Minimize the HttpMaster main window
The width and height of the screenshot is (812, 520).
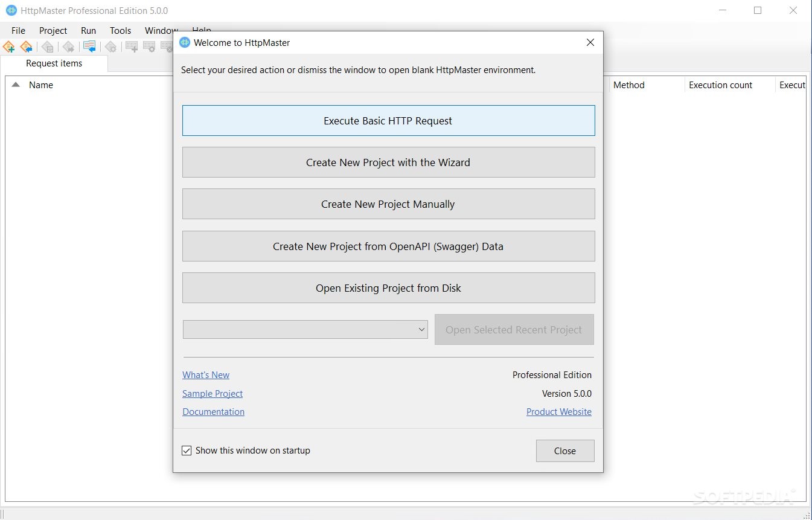click(721, 10)
